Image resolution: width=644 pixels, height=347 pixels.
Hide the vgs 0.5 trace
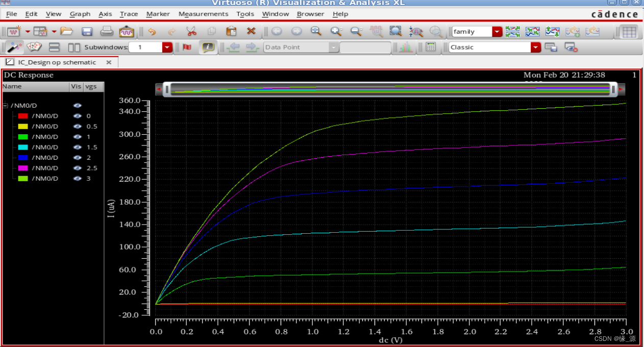click(x=77, y=127)
